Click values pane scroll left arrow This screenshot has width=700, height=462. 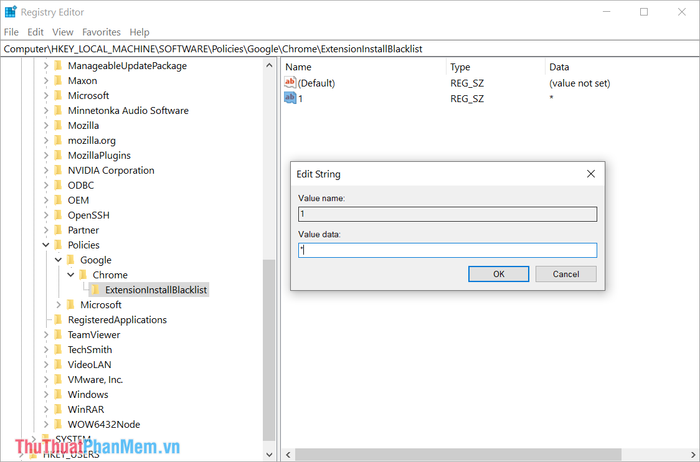coord(288,454)
